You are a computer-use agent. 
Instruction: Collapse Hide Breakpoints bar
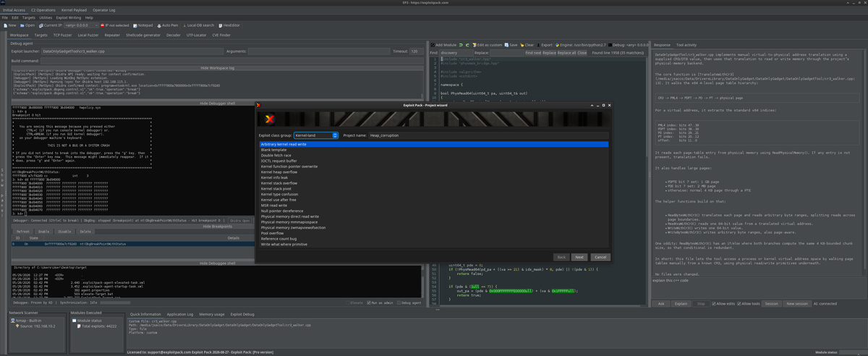[x=217, y=225]
